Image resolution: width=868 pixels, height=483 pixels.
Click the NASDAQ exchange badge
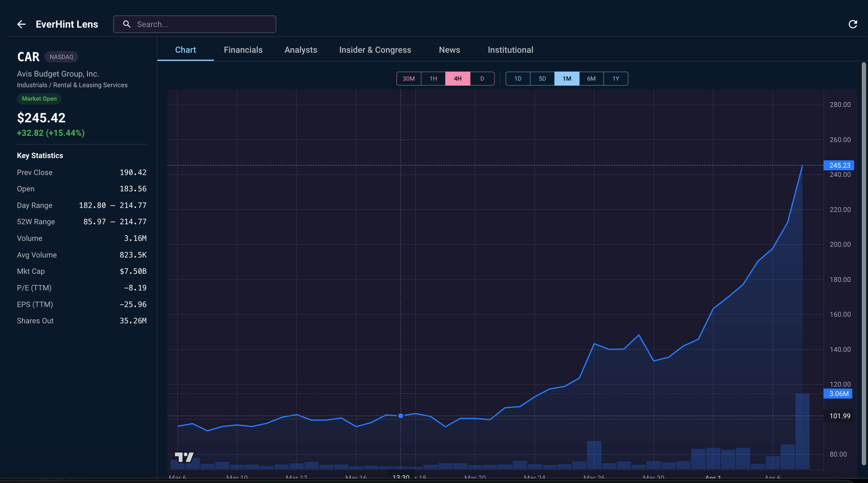tap(61, 57)
